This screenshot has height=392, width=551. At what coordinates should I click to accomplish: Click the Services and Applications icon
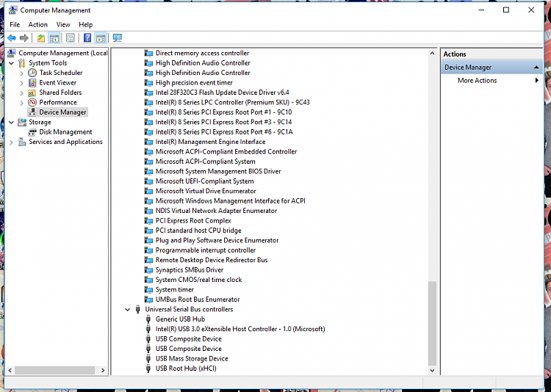pos(22,142)
